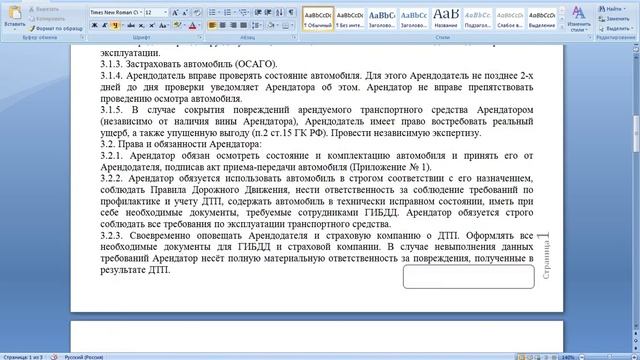Viewport: 640px width, 360px height.
Task: Open the change case Аа dropdown
Action: pos(163,25)
